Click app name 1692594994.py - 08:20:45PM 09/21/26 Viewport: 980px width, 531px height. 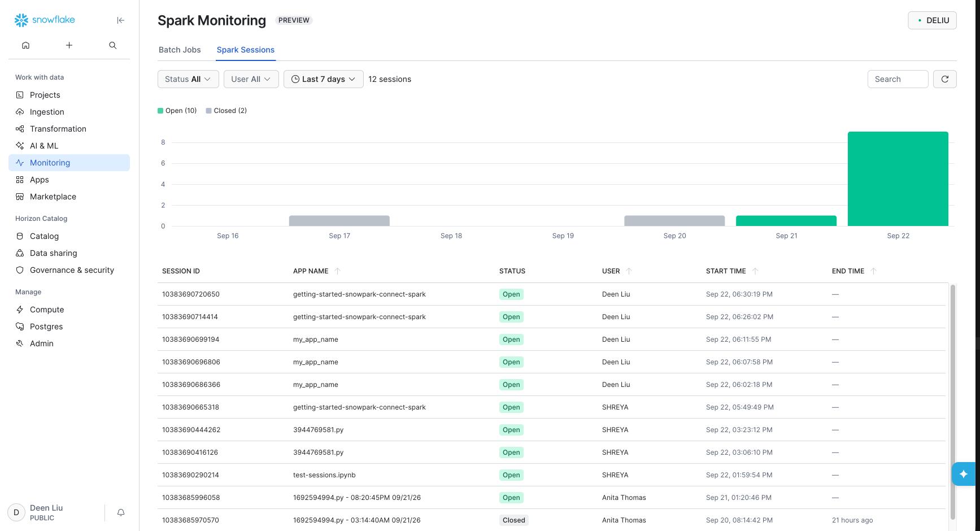357,498
